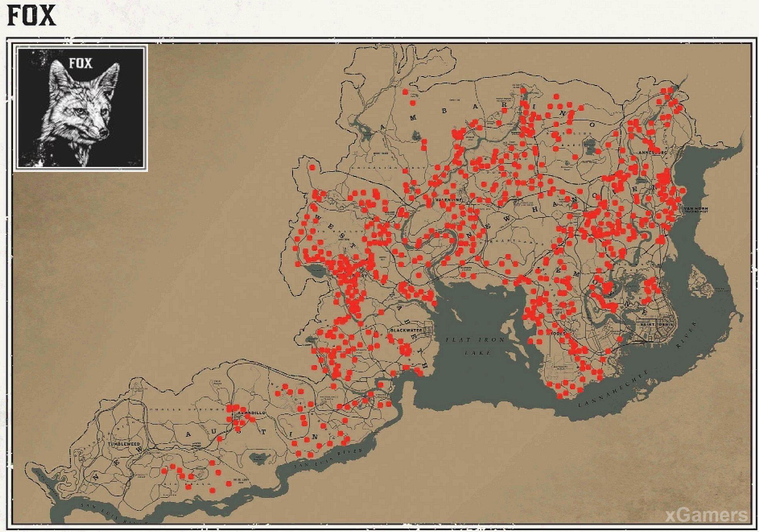Image resolution: width=759 pixels, height=532 pixels.
Task: Click the Flat Iron Lake label
Action: pos(475,345)
